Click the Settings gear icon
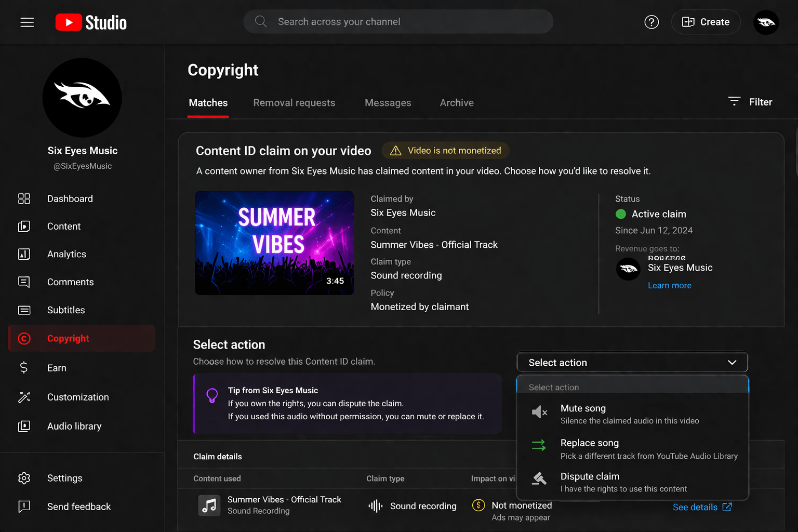The width and height of the screenshot is (798, 532). [24, 478]
